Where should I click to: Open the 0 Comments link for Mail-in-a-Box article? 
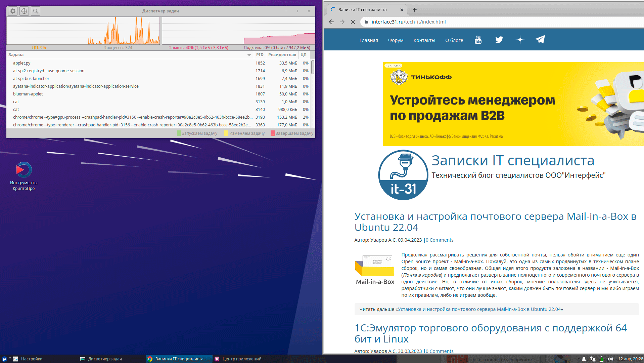(x=440, y=240)
